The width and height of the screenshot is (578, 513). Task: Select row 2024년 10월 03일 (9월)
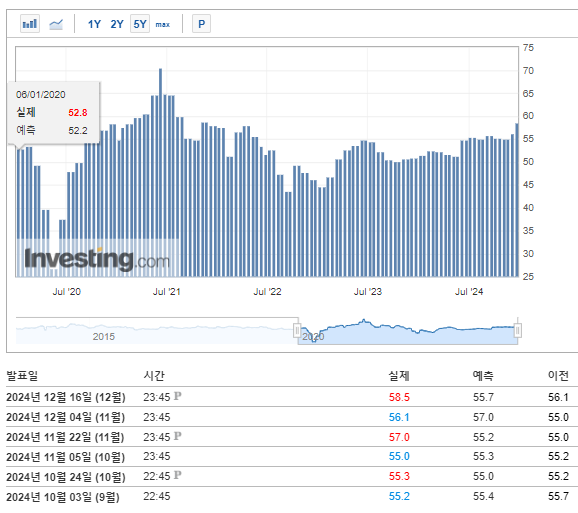click(292, 496)
